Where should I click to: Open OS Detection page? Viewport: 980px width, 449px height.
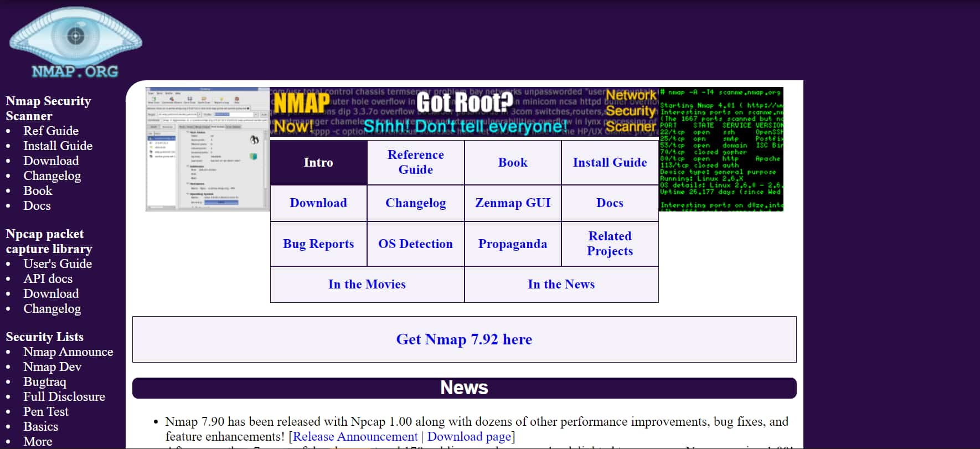pyautogui.click(x=416, y=244)
